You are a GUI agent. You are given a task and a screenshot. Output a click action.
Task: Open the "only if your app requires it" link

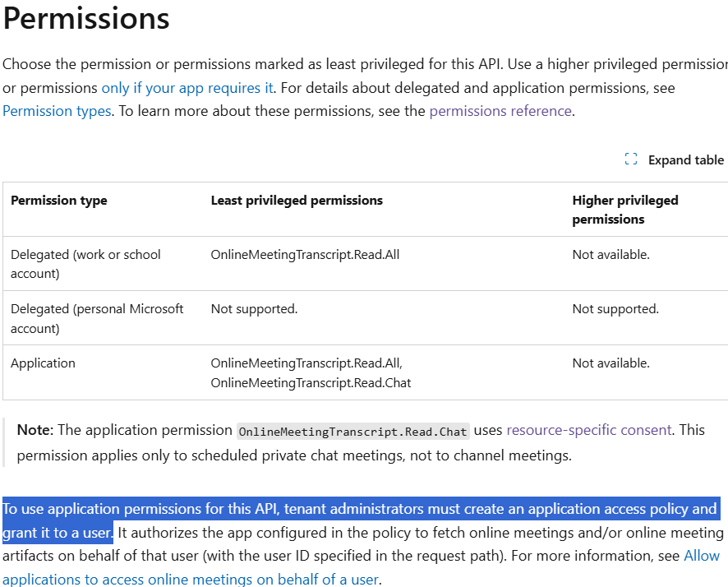pyautogui.click(x=187, y=87)
